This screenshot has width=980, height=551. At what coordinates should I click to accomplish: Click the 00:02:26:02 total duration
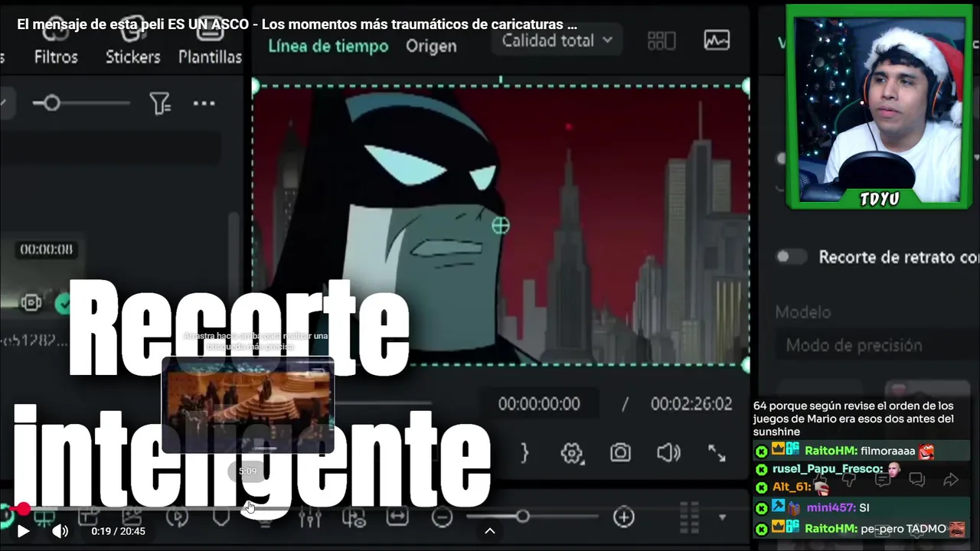tap(691, 404)
